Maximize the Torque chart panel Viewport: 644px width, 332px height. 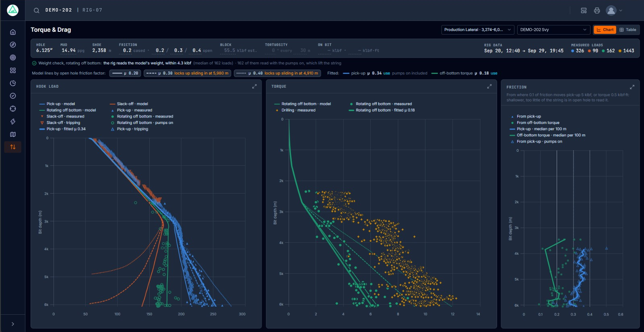(489, 87)
